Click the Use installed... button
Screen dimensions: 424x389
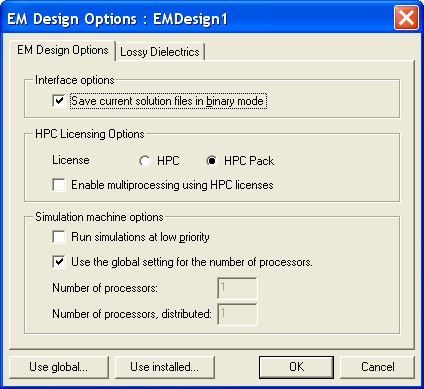pyautogui.click(x=165, y=367)
